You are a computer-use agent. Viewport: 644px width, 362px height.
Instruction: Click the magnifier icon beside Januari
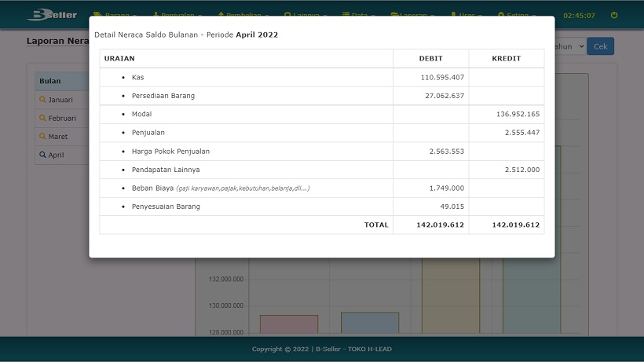click(43, 100)
